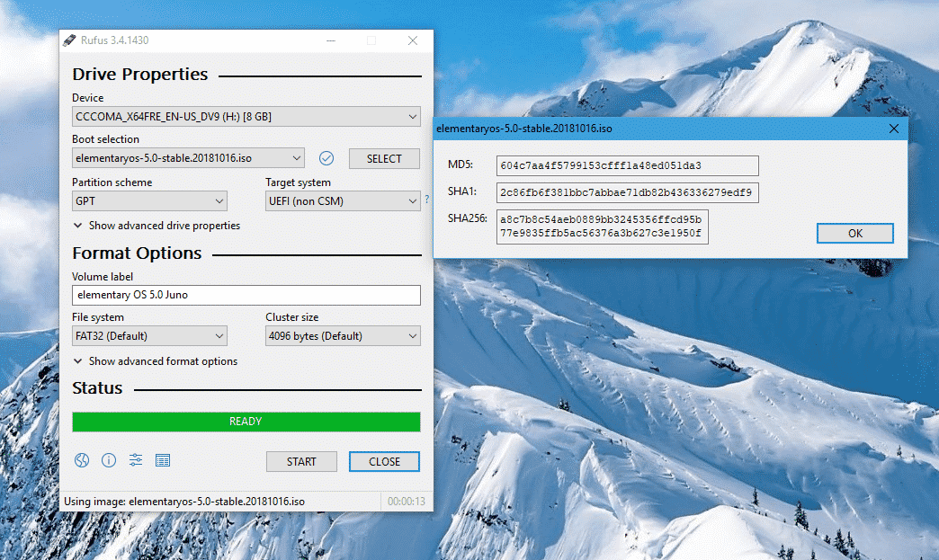Click the elapsed time 00:00:13 in status bar
This screenshot has height=560, width=939.
pos(406,502)
